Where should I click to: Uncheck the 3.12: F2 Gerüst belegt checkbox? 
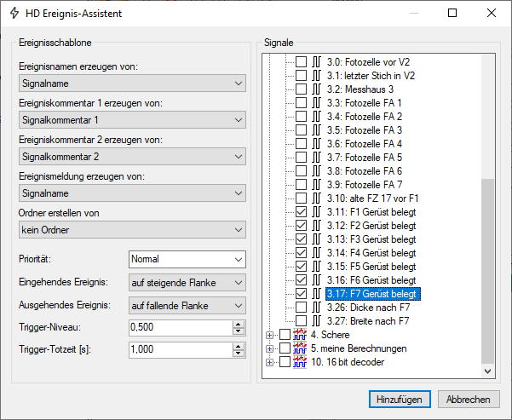[x=301, y=226]
